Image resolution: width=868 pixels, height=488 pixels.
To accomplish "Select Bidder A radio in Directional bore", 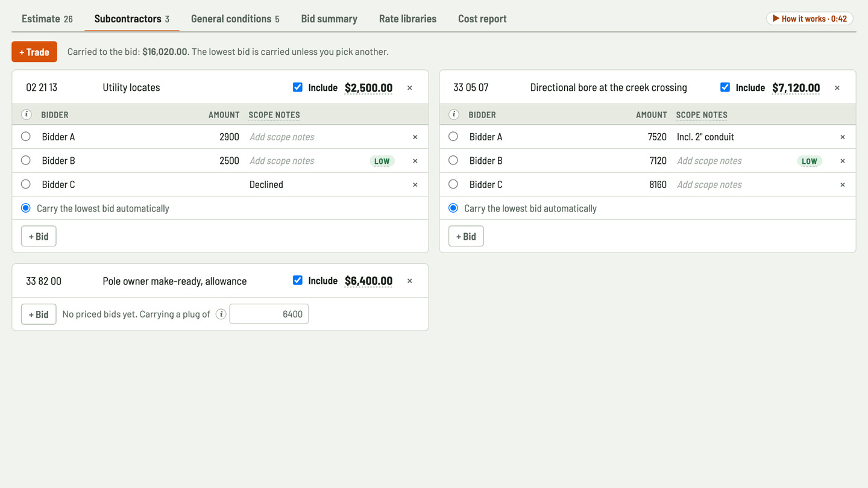I will (453, 136).
